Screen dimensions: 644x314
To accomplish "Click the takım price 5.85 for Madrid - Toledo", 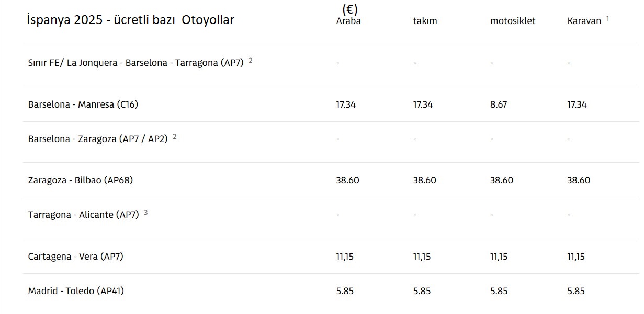I will tap(422, 291).
